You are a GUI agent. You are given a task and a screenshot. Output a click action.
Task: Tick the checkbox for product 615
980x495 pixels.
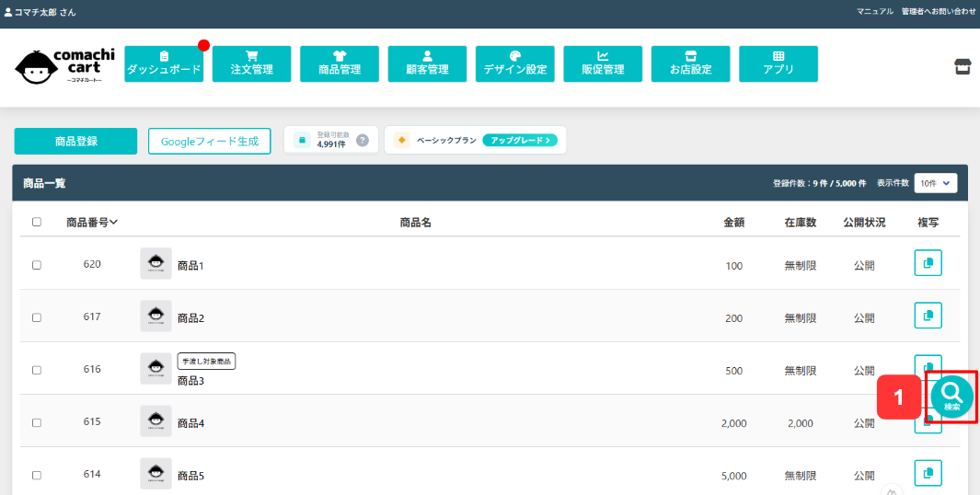(x=36, y=422)
